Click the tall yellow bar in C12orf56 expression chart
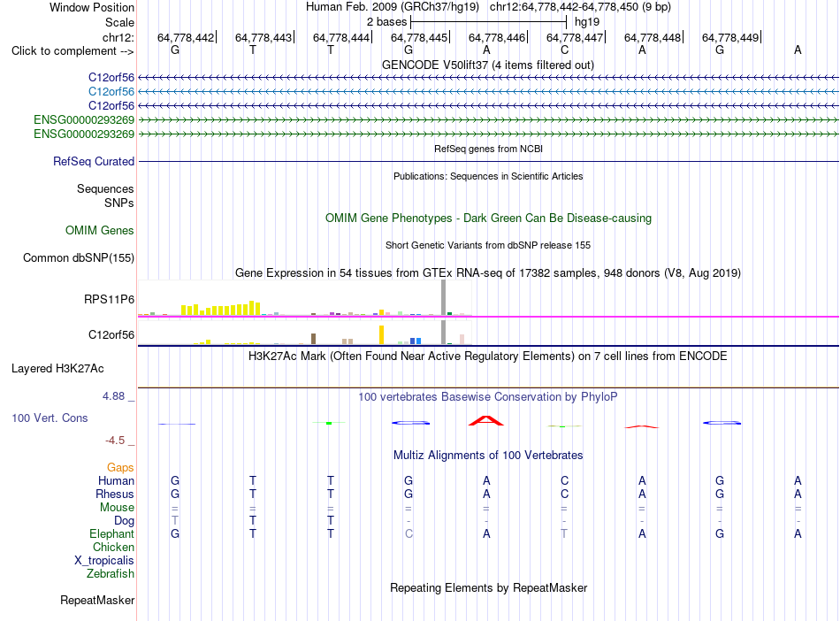The width and height of the screenshot is (840, 621). click(x=381, y=334)
